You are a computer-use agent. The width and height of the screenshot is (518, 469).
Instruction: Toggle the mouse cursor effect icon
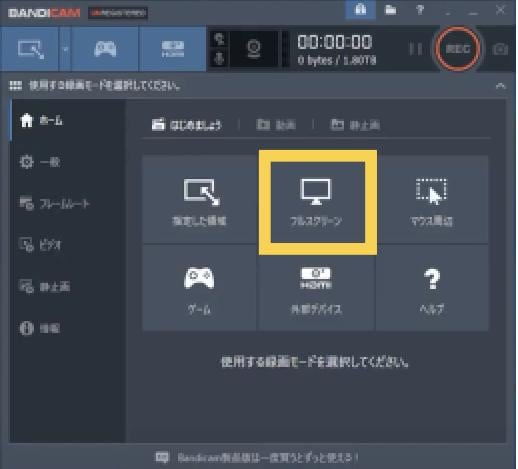point(219,39)
